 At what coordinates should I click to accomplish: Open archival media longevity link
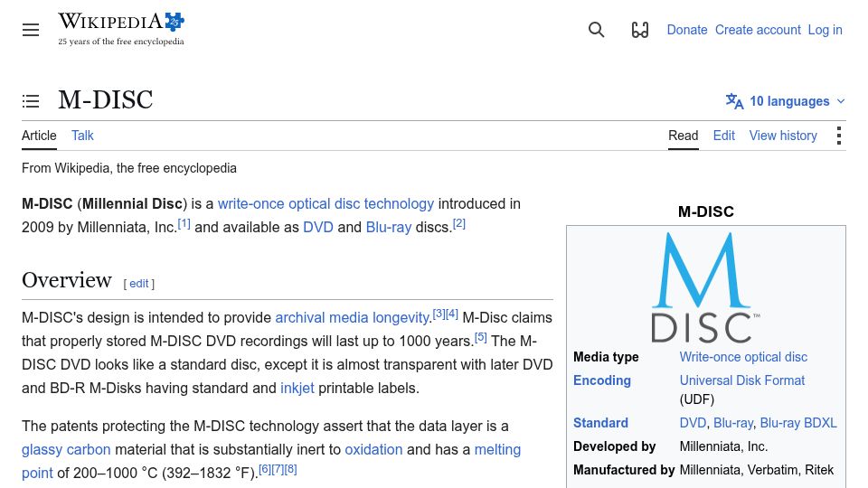[x=352, y=317]
